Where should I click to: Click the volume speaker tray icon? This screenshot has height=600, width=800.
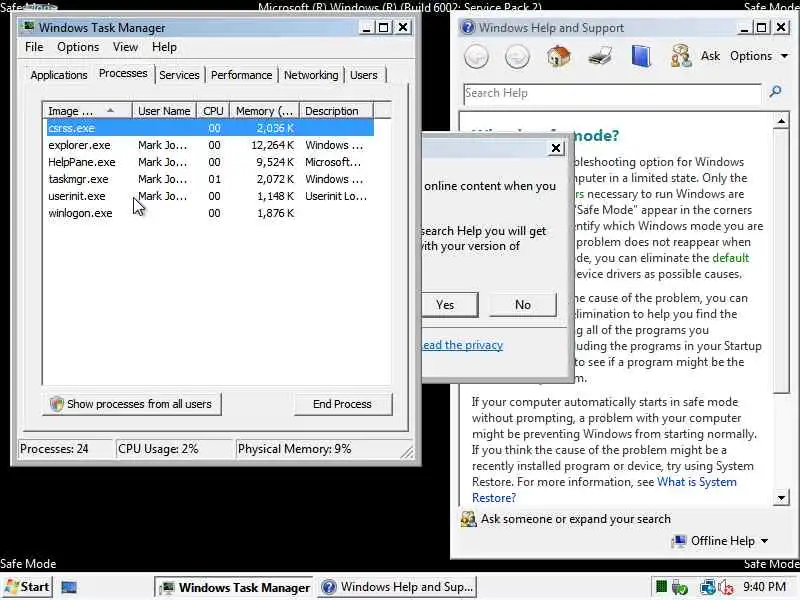pos(726,587)
